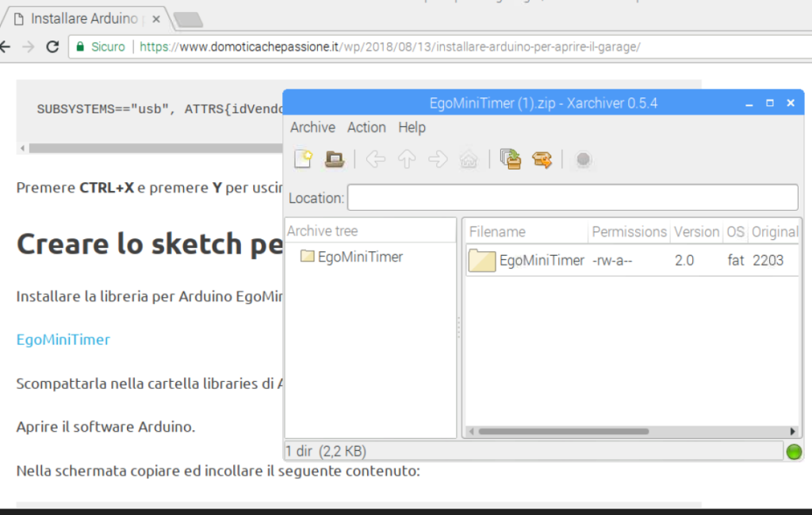Image resolution: width=812 pixels, height=515 pixels.
Task: Click the green status indicator light
Action: [x=794, y=452]
